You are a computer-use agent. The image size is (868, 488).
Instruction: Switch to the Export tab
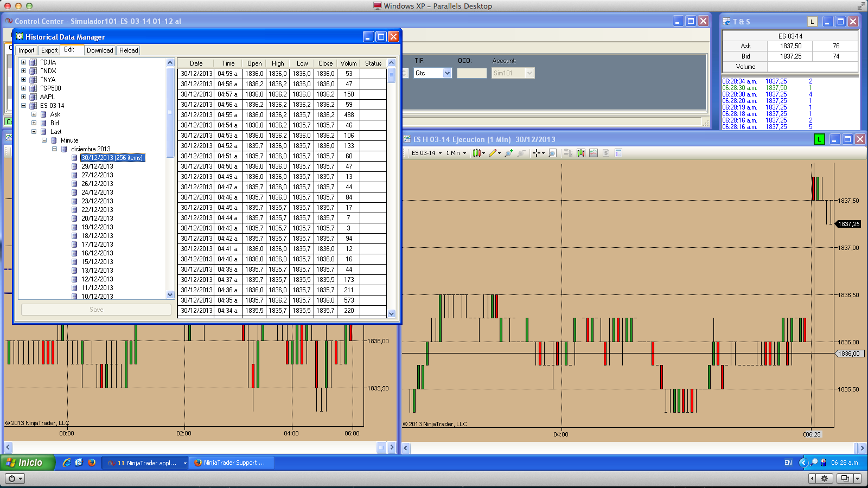[49, 50]
